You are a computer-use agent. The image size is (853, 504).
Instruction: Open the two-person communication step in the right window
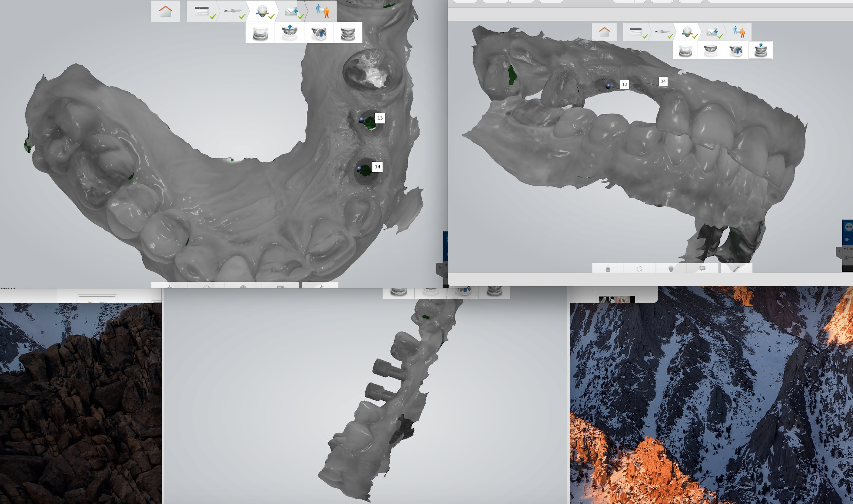tap(739, 31)
